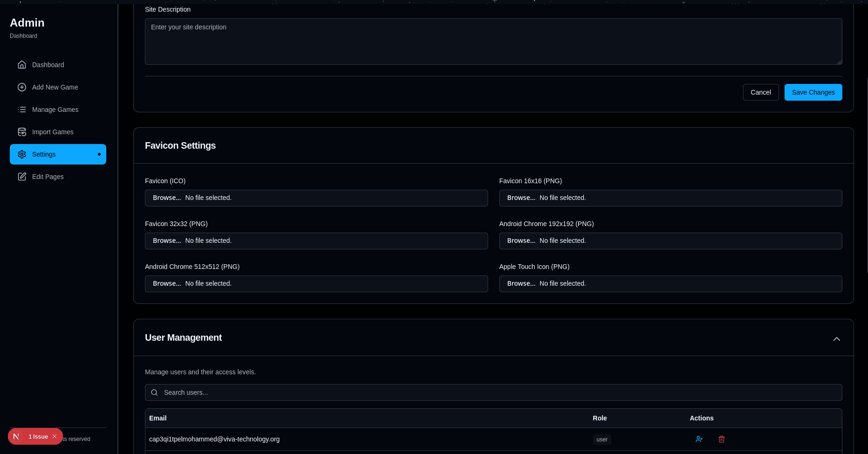Browse for Favicon (ICO) file

click(167, 198)
